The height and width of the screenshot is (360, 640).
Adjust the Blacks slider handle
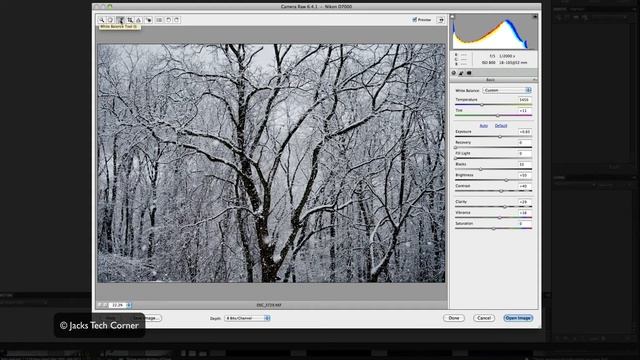click(480, 169)
